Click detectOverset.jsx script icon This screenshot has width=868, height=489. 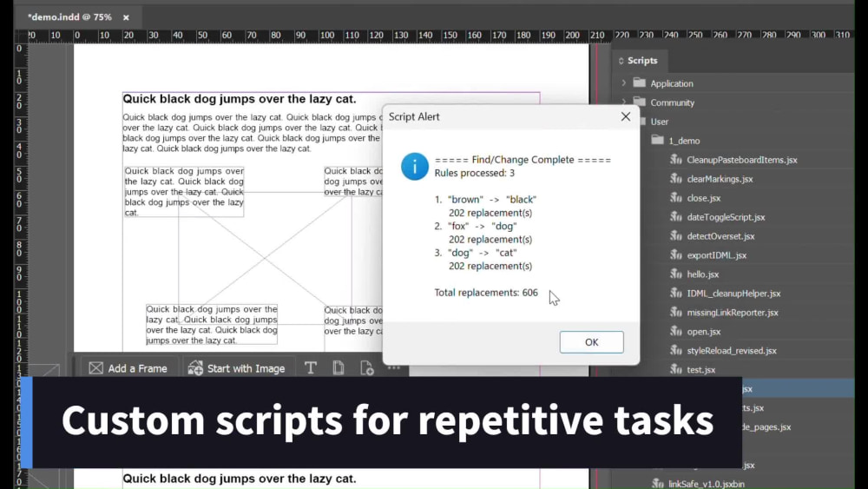676,235
